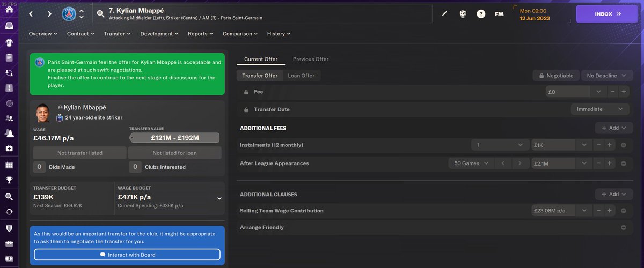Screen dimensions: 644x268
Task: Click the £0 Fee input field
Action: click(569, 92)
